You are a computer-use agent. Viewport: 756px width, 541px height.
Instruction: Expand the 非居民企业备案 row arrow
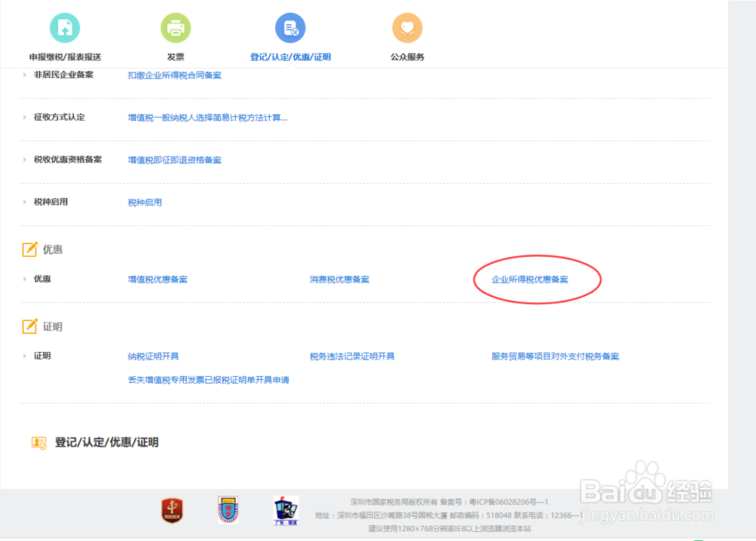point(25,75)
